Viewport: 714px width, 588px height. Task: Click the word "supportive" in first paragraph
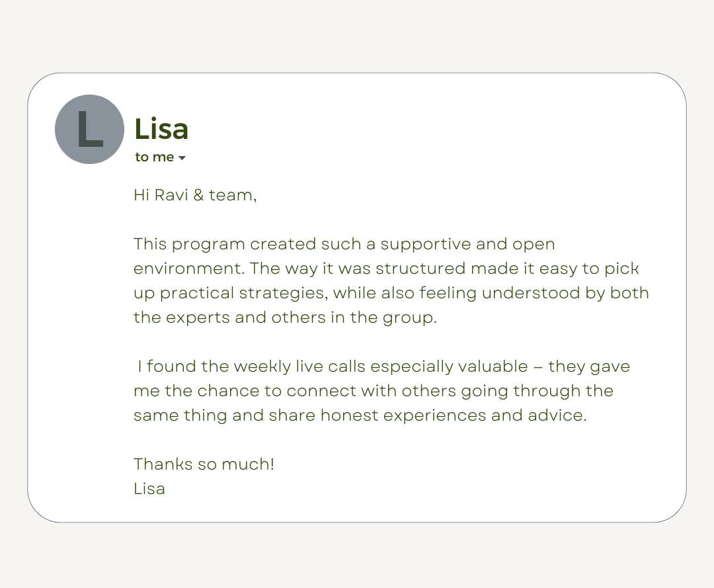(x=426, y=244)
